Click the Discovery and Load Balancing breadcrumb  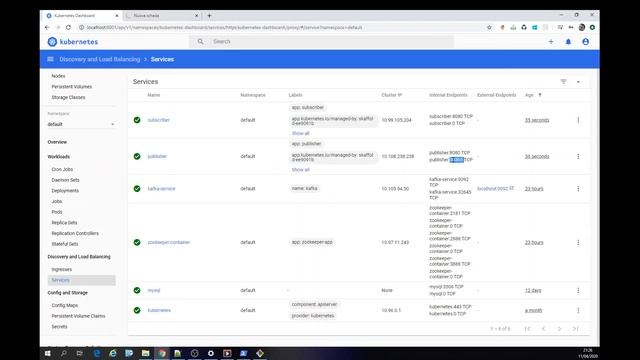pyautogui.click(x=100, y=59)
